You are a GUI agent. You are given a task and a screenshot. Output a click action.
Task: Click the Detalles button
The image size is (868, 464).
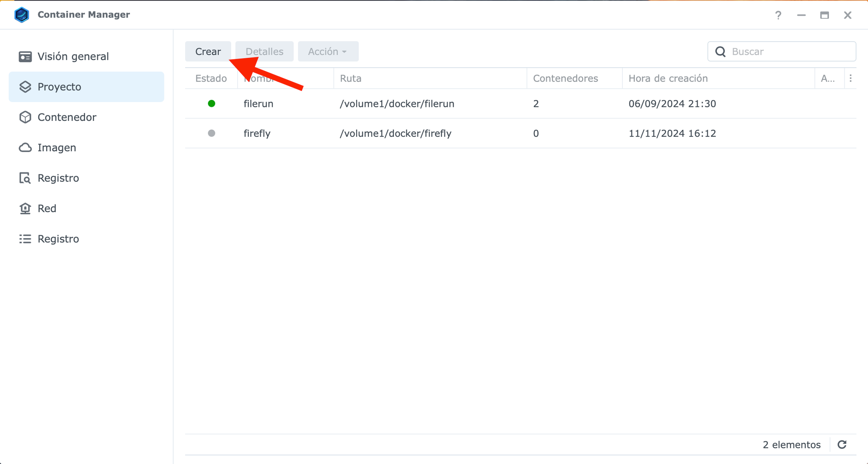(264, 51)
